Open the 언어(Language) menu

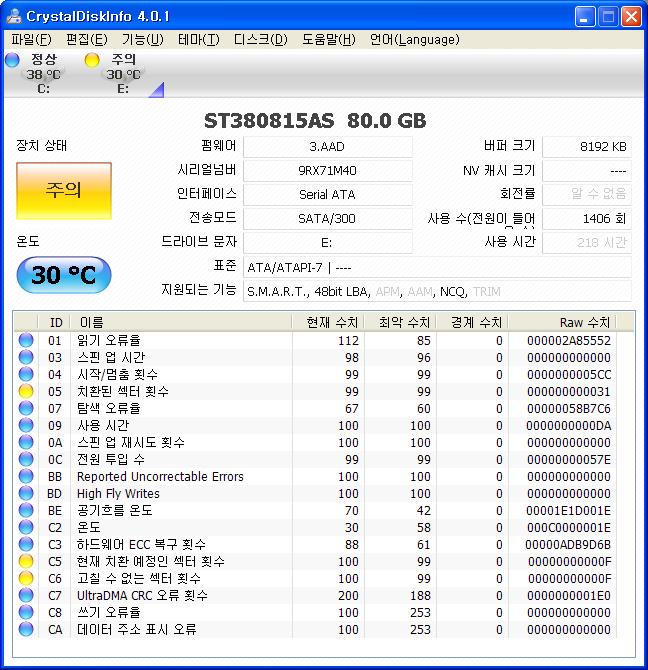click(414, 40)
